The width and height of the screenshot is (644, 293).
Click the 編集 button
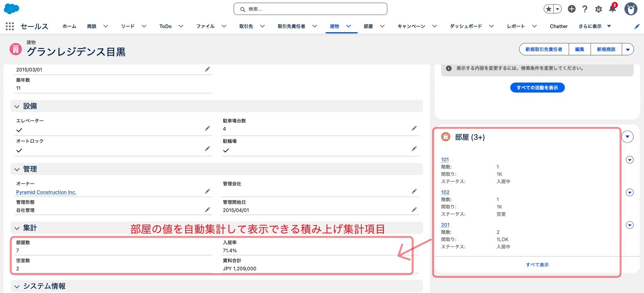click(579, 49)
